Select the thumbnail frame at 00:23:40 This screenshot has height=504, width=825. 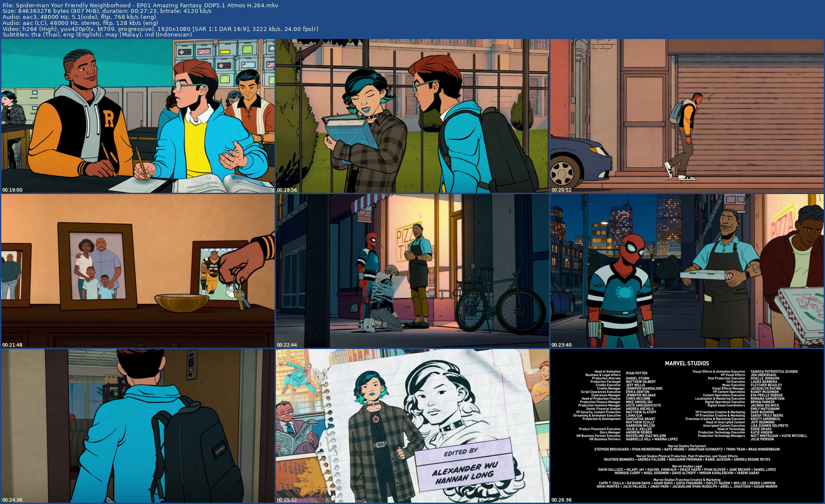pyautogui.click(x=687, y=271)
